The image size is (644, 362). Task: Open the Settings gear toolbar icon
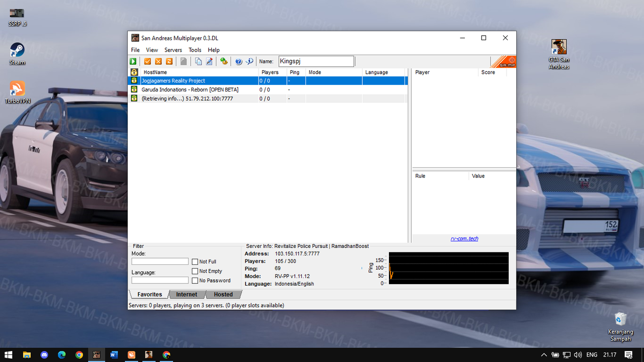click(224, 61)
